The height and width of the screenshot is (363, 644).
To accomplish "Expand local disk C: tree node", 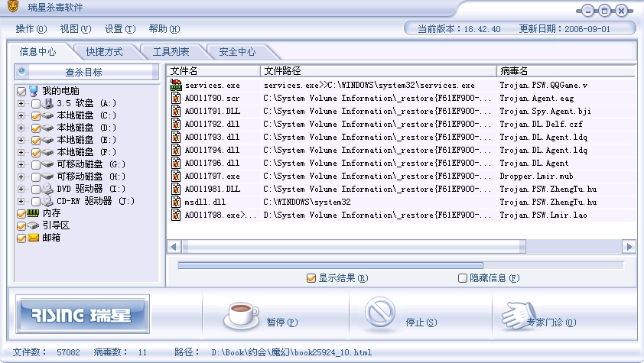I will click(21, 115).
